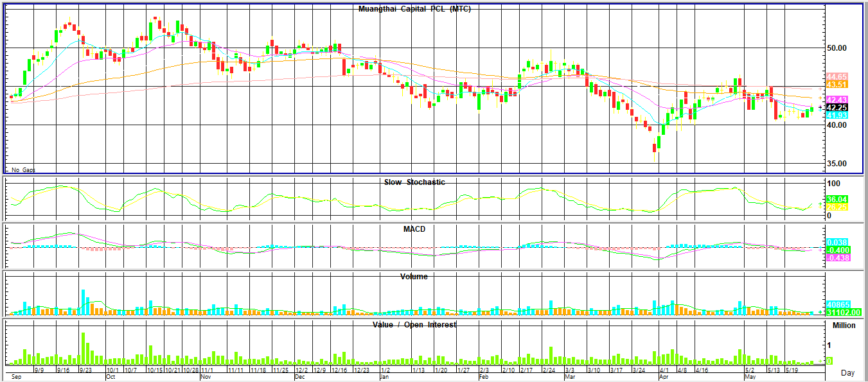
Task: Click the 2/10 date label
Action: pos(508,370)
